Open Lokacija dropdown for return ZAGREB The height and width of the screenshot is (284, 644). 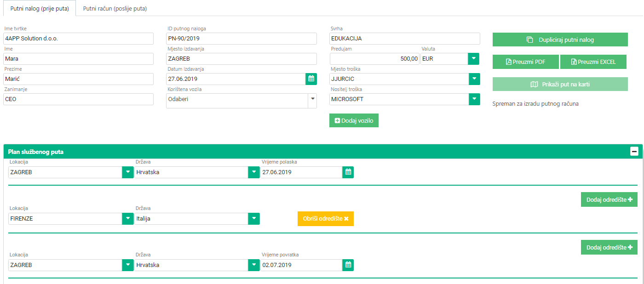[x=127, y=265]
